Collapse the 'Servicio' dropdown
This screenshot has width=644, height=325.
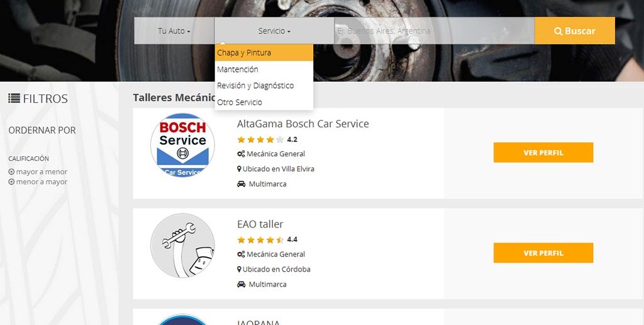274,31
